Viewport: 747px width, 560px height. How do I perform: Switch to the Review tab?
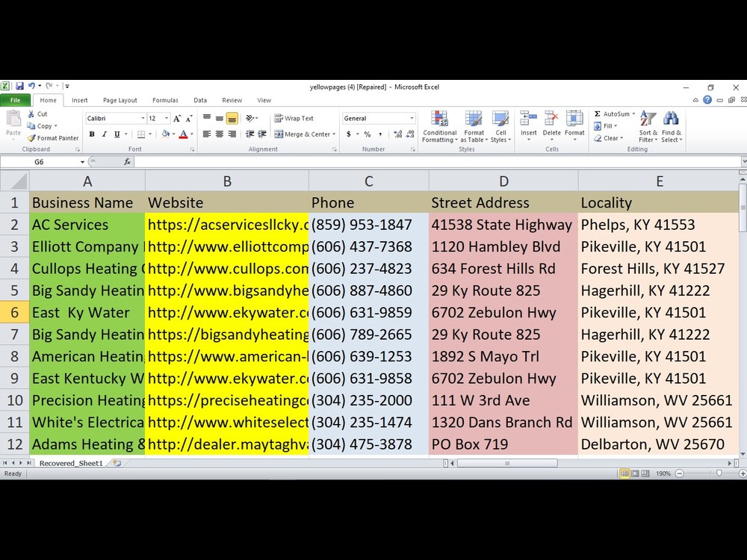(232, 100)
